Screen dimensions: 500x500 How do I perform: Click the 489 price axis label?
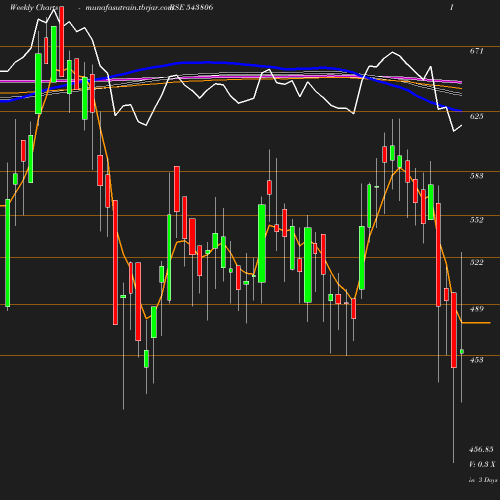tap(476, 309)
